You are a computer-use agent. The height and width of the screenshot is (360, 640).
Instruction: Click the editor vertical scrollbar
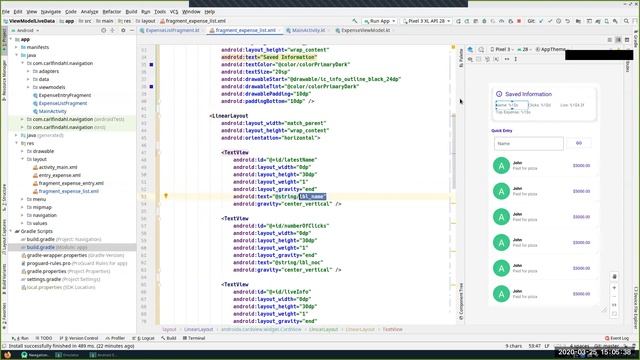pos(453,151)
